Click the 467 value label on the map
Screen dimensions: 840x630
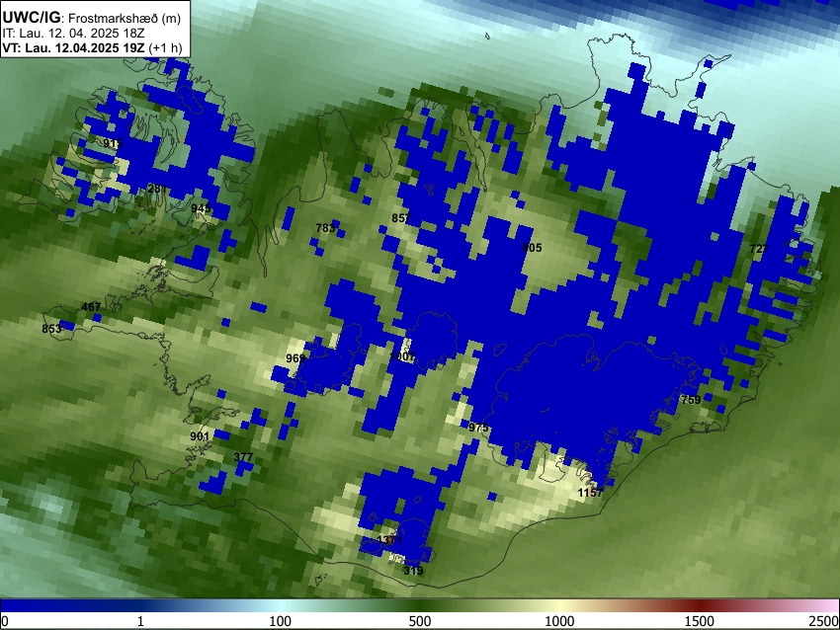click(91, 307)
